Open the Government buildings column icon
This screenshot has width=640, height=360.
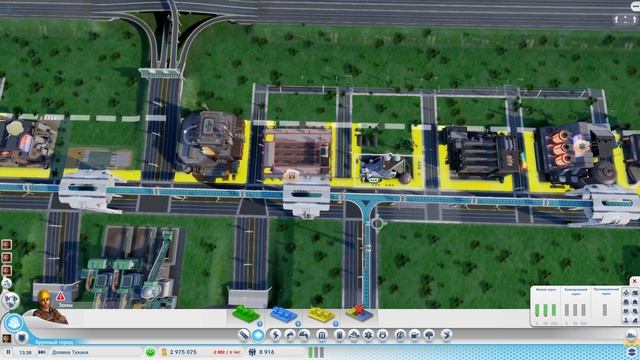(322, 336)
